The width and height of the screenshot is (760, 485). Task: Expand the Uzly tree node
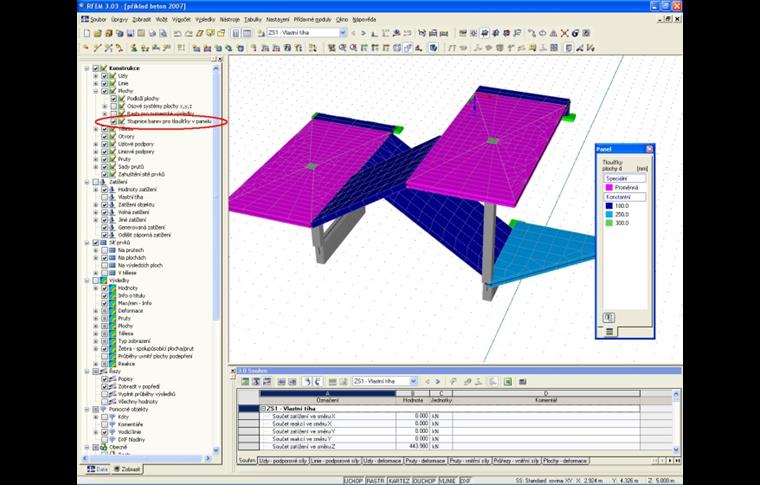[95, 76]
